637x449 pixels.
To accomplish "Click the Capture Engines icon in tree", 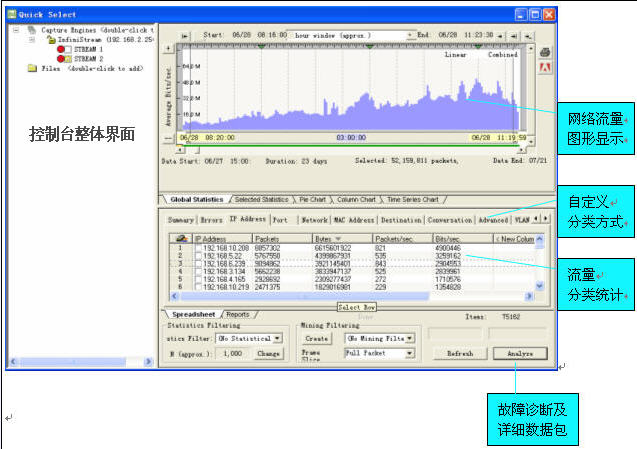I will (33, 29).
